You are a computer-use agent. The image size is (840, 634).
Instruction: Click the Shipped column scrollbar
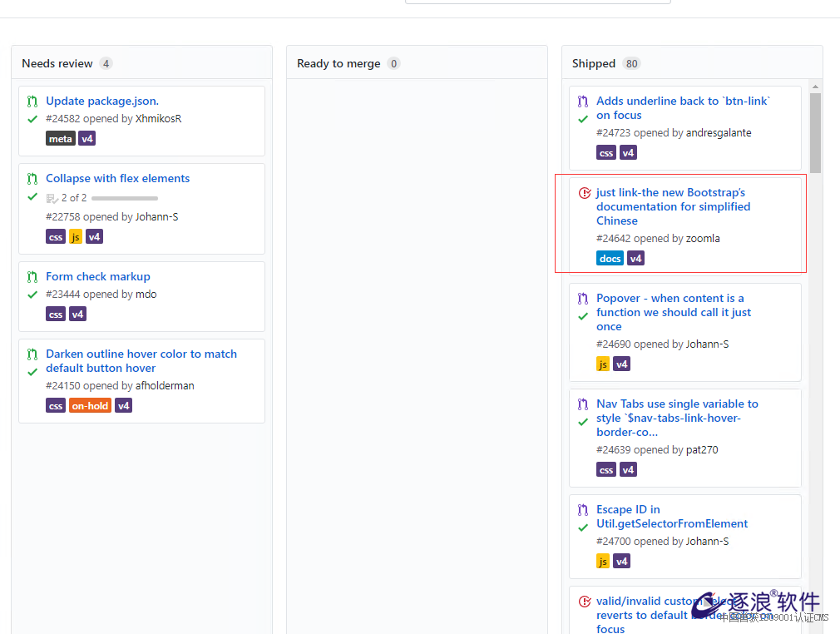pyautogui.click(x=815, y=133)
